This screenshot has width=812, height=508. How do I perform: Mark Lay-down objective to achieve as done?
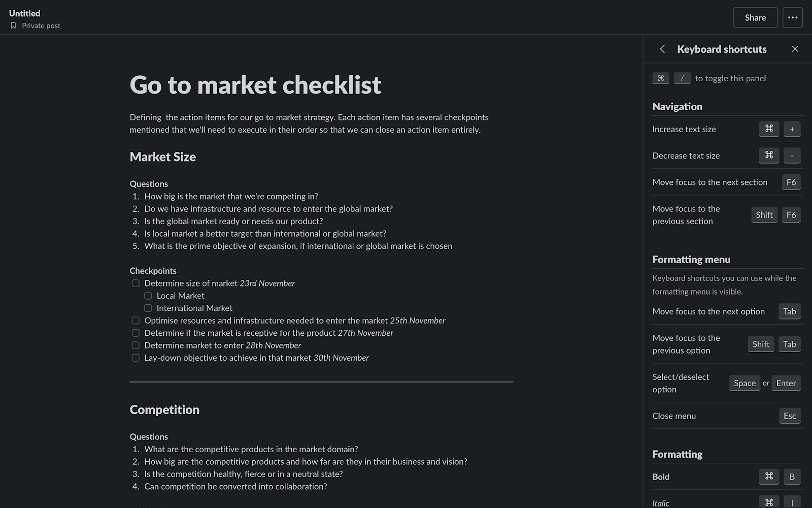(x=135, y=358)
